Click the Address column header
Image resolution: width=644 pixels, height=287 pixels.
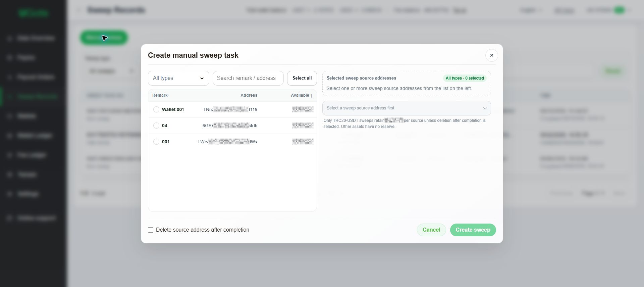(x=249, y=95)
